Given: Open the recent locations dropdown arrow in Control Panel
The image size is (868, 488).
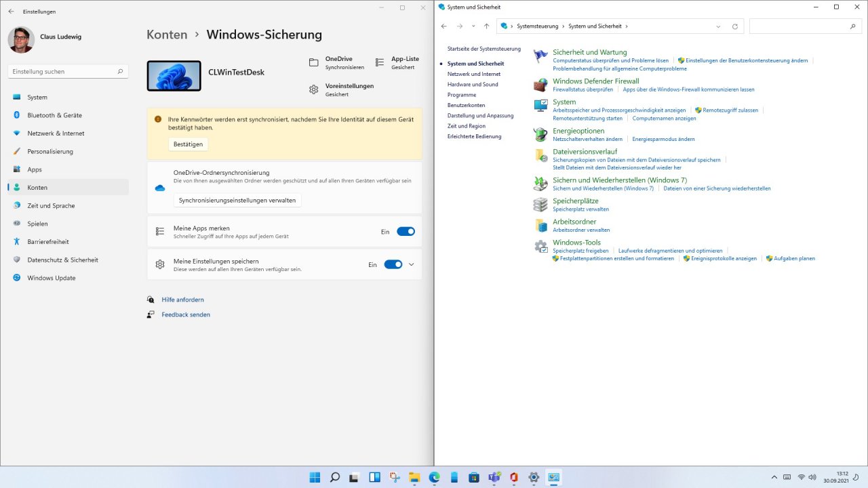Looking at the screenshot, I should coord(473,26).
